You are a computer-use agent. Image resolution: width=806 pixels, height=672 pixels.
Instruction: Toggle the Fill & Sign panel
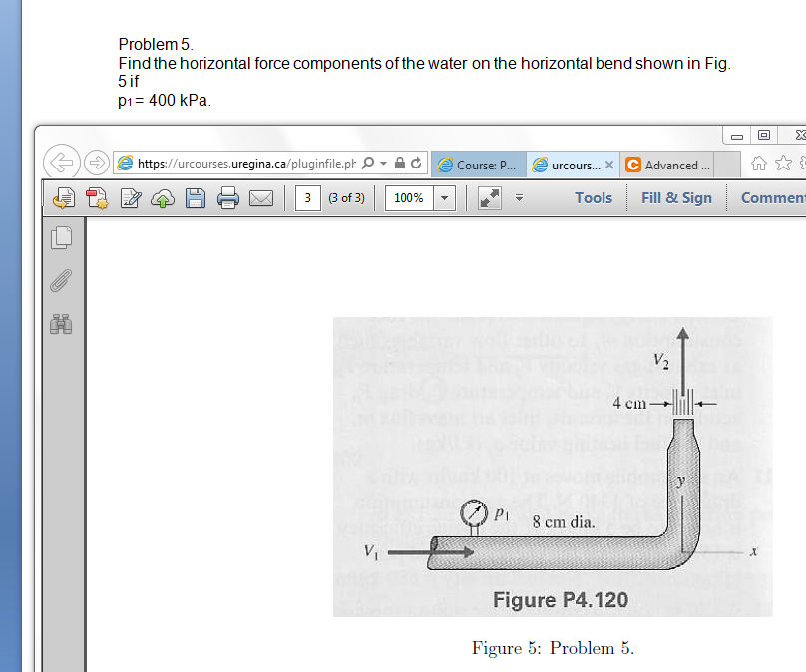click(x=675, y=197)
